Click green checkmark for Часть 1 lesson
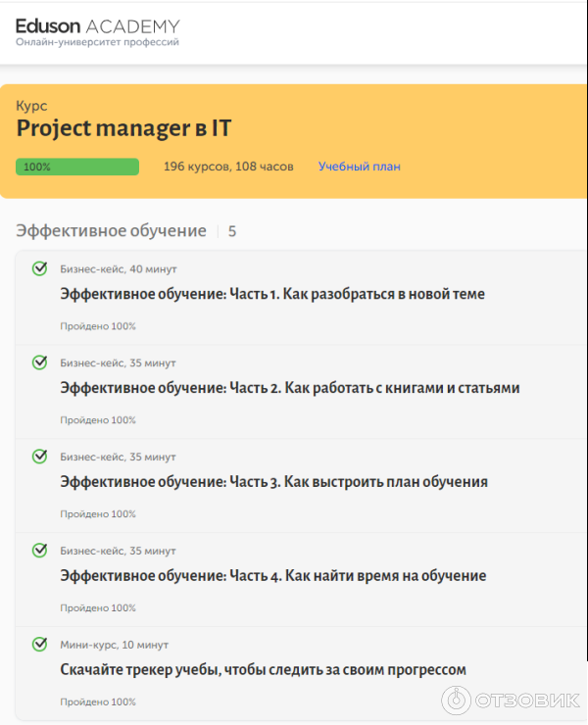The image size is (588, 725). tap(39, 268)
